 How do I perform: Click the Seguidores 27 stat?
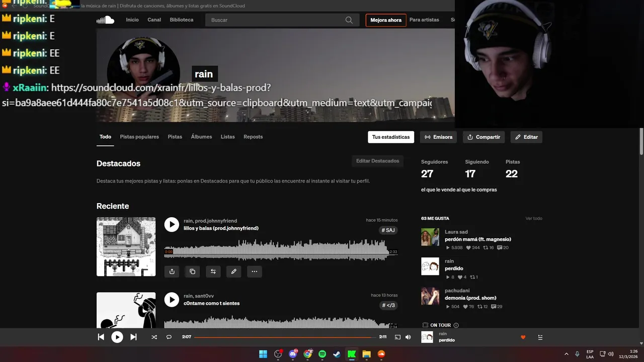pos(434,169)
